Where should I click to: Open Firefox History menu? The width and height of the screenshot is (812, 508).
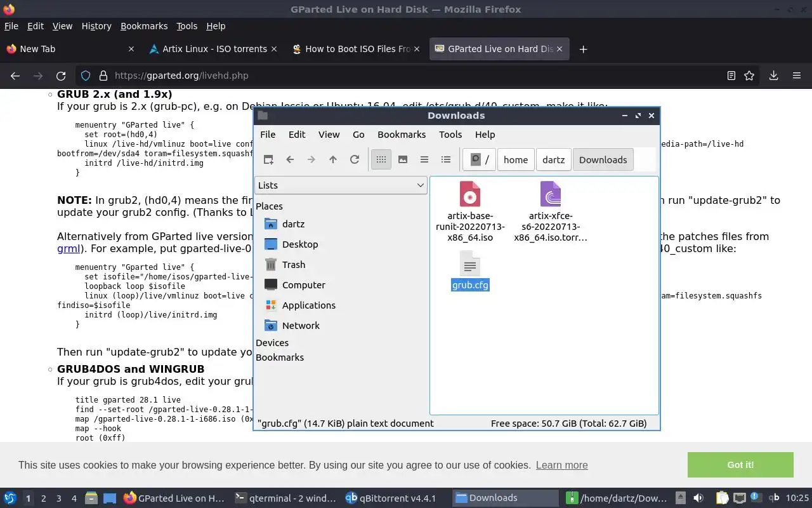96,26
